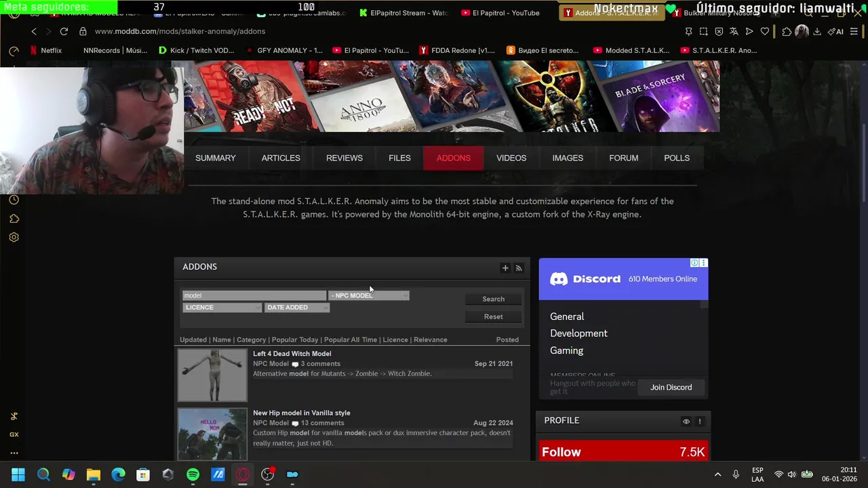The height and width of the screenshot is (488, 868).
Task: Open sidebar history clock icon
Action: [14, 200]
